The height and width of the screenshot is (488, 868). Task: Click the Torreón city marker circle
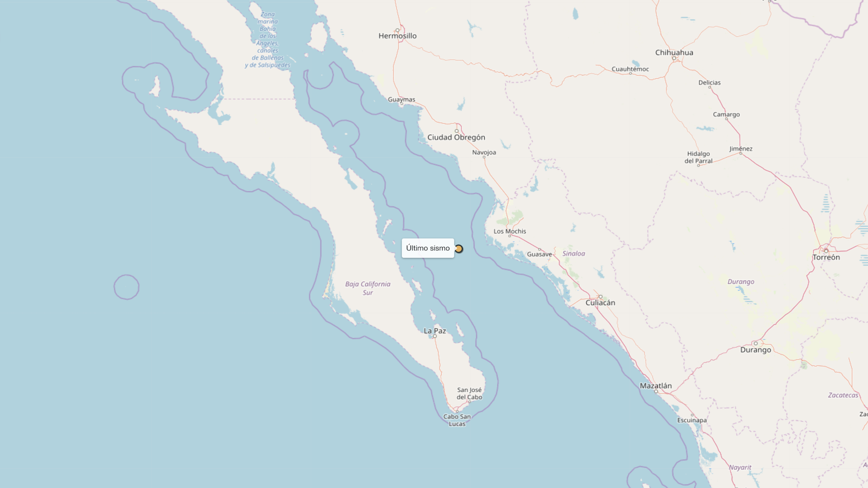pos(826,251)
